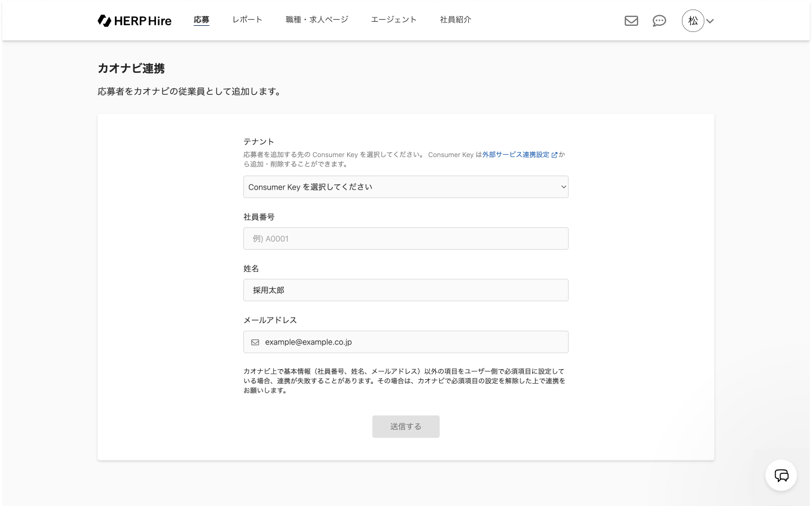This screenshot has width=812, height=506.
Task: Open the mail inbox icon
Action: click(x=631, y=21)
